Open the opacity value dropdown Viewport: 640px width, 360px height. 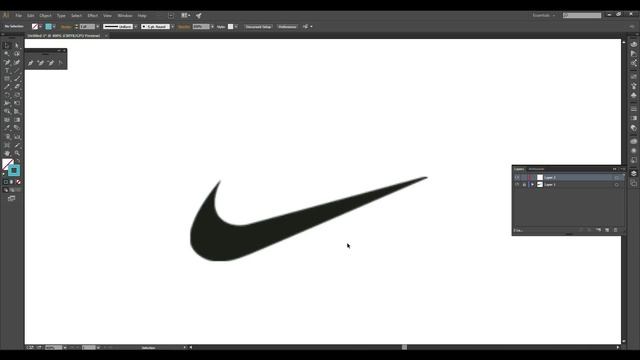[212, 27]
